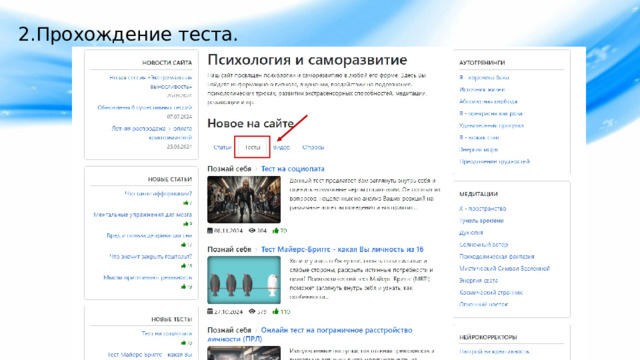The image size is (640, 360).
Task: Open the Тест Майерс-Бриггс article link
Action: pos(342,249)
